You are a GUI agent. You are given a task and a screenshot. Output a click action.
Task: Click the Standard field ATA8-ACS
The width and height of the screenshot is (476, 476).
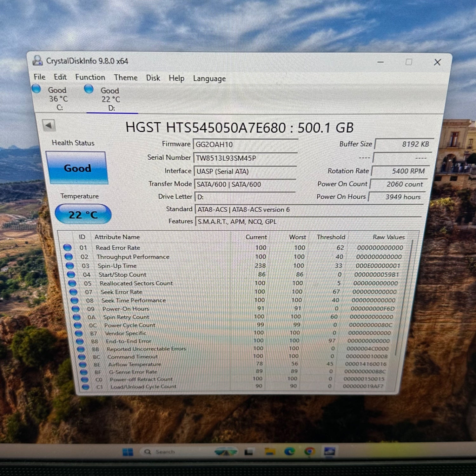point(309,209)
